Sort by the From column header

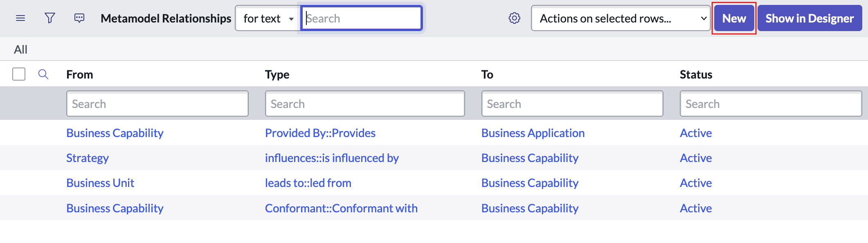coord(80,74)
